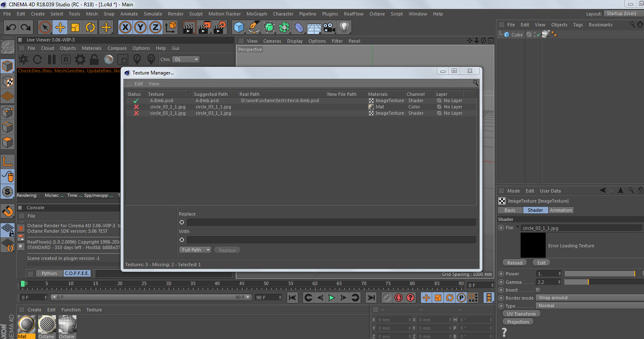
Task: Click the Reload button
Action: (514, 263)
